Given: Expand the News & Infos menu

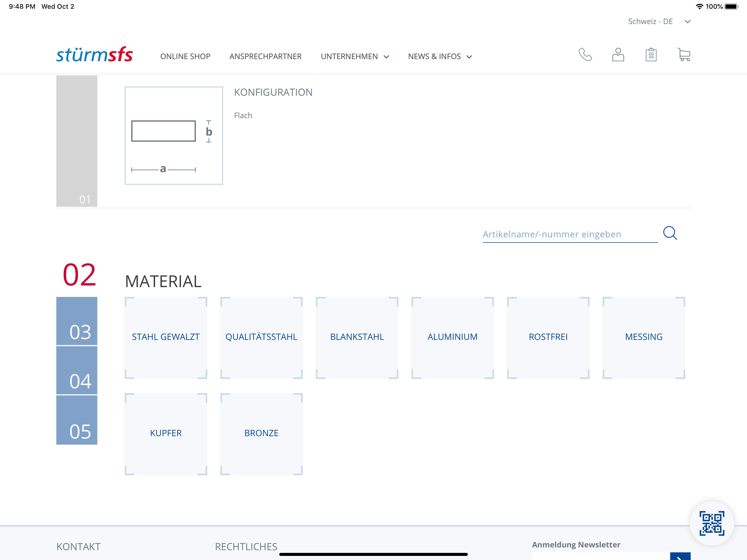Looking at the screenshot, I should point(440,56).
